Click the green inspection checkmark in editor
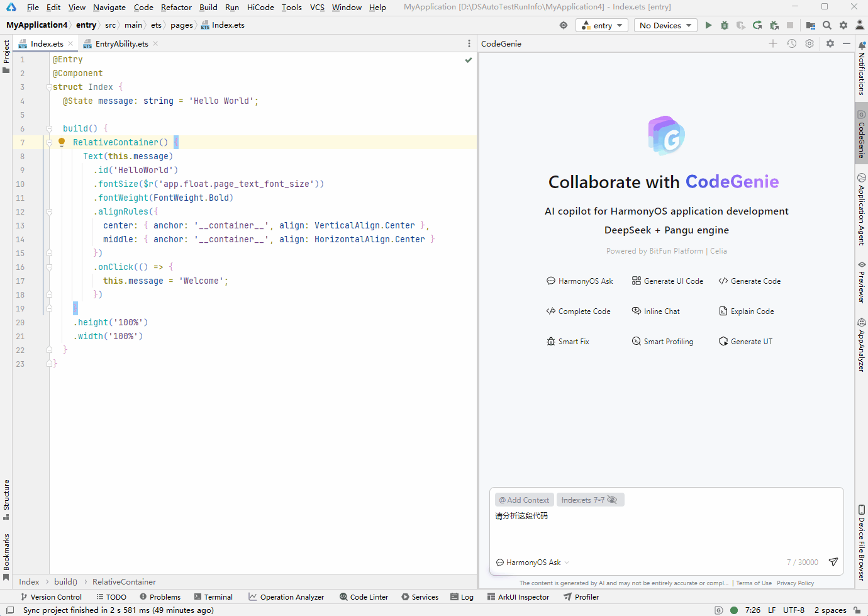Viewport: 868px width, 616px height. [x=469, y=60]
